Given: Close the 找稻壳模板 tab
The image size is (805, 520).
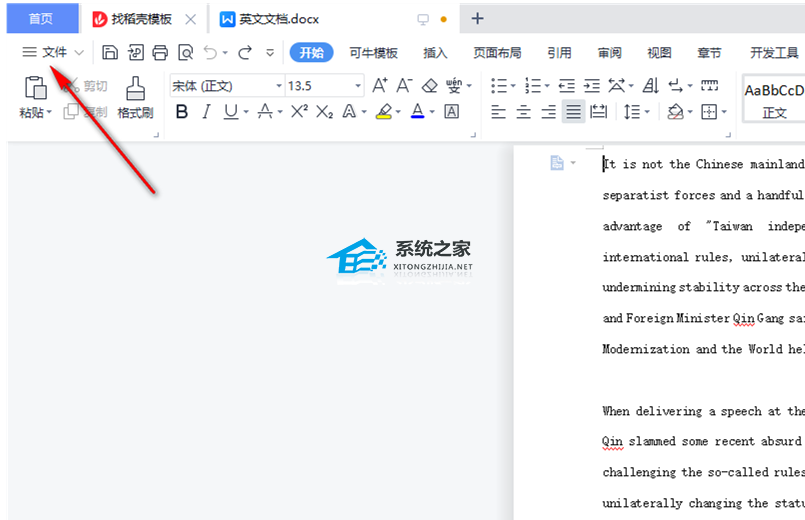Looking at the screenshot, I should [x=190, y=20].
